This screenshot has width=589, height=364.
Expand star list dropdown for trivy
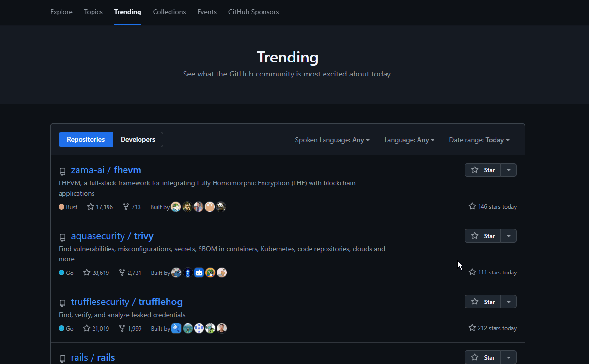[509, 236]
